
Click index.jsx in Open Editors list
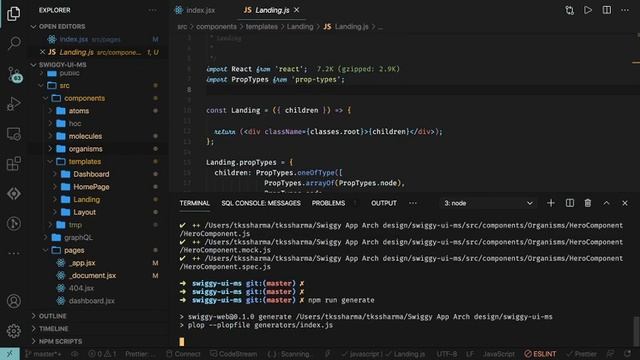(98, 40)
